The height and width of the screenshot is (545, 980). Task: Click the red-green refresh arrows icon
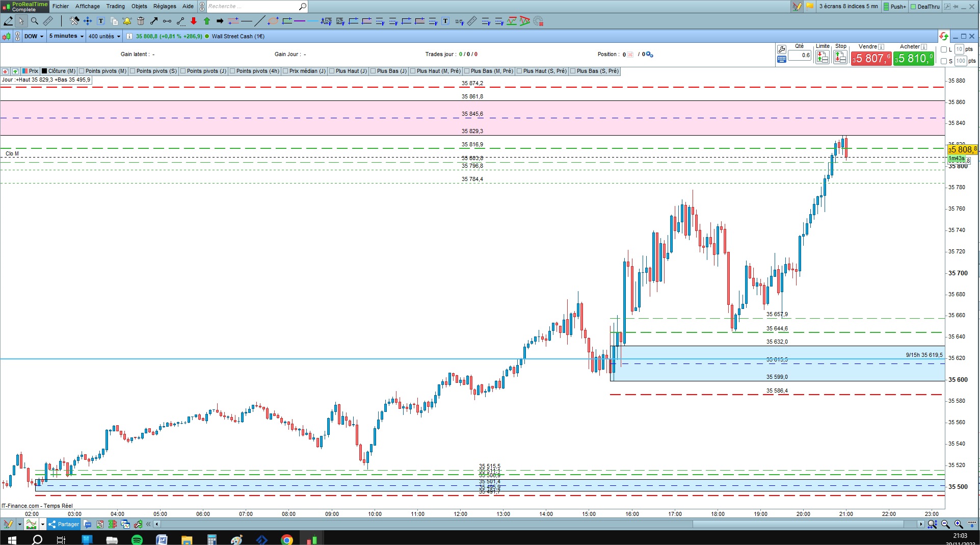943,36
